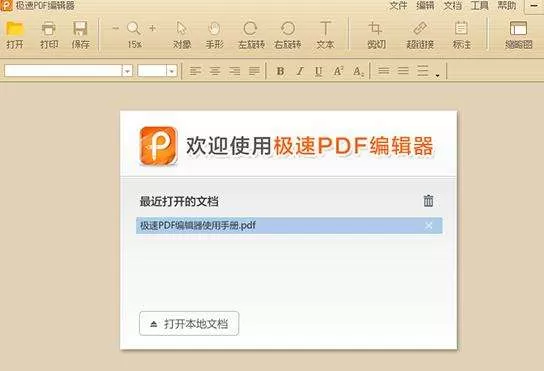Toggle underline formatting

pos(318,71)
